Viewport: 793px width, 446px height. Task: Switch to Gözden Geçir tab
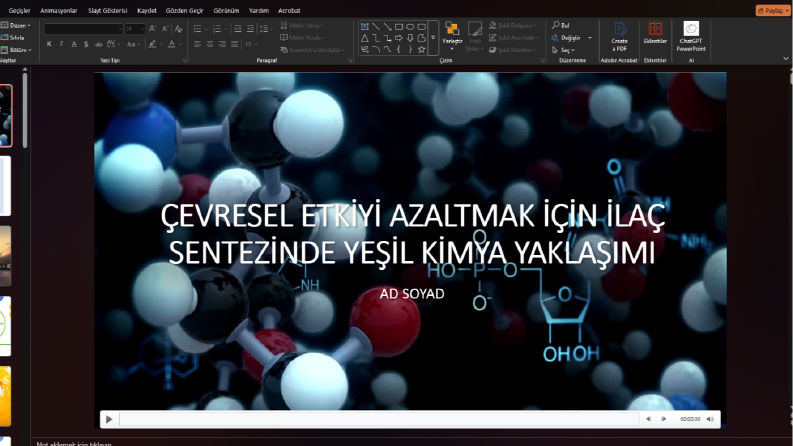[184, 10]
